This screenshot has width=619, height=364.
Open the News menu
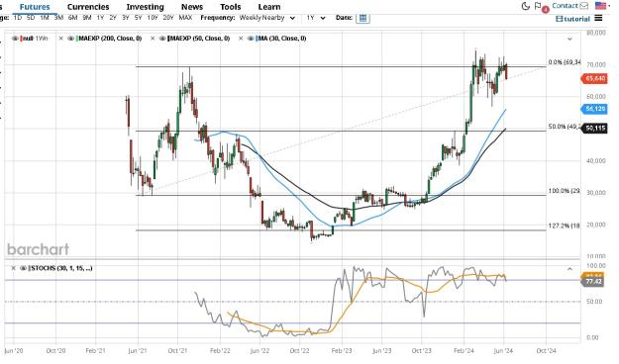click(x=192, y=7)
